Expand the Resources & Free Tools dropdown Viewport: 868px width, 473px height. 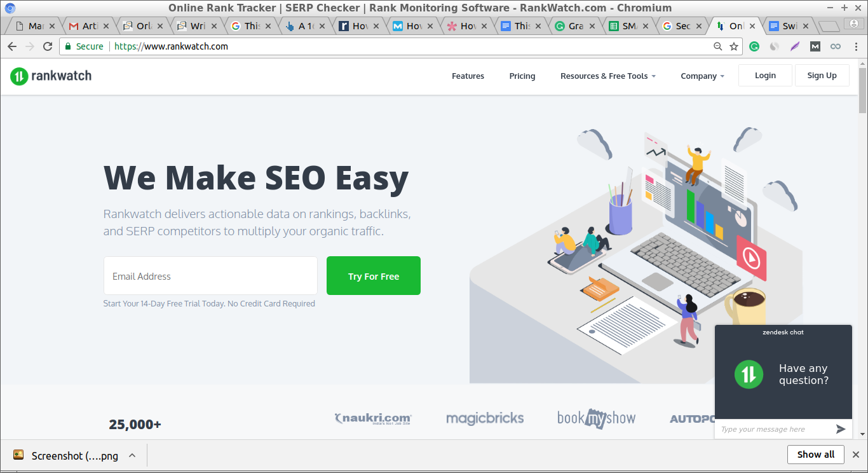click(x=607, y=76)
